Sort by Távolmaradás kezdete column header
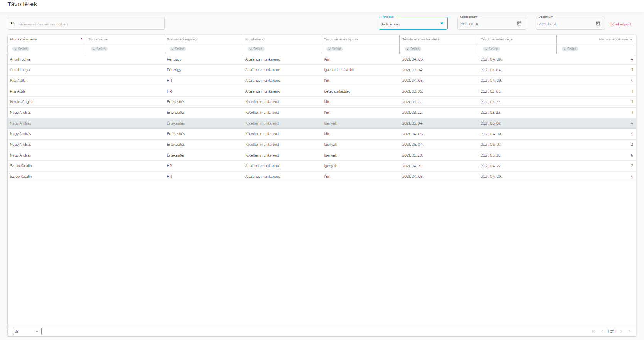This screenshot has width=644, height=340. click(x=421, y=39)
